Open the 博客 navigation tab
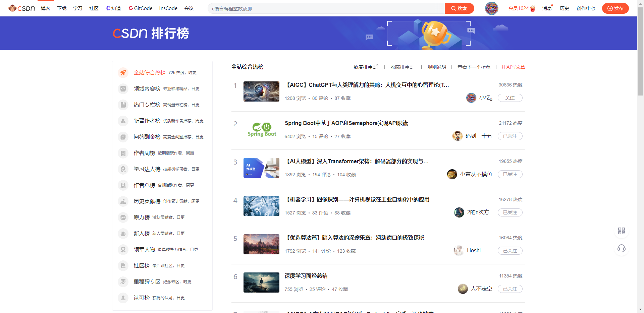The width and height of the screenshot is (644, 313). 46,8
